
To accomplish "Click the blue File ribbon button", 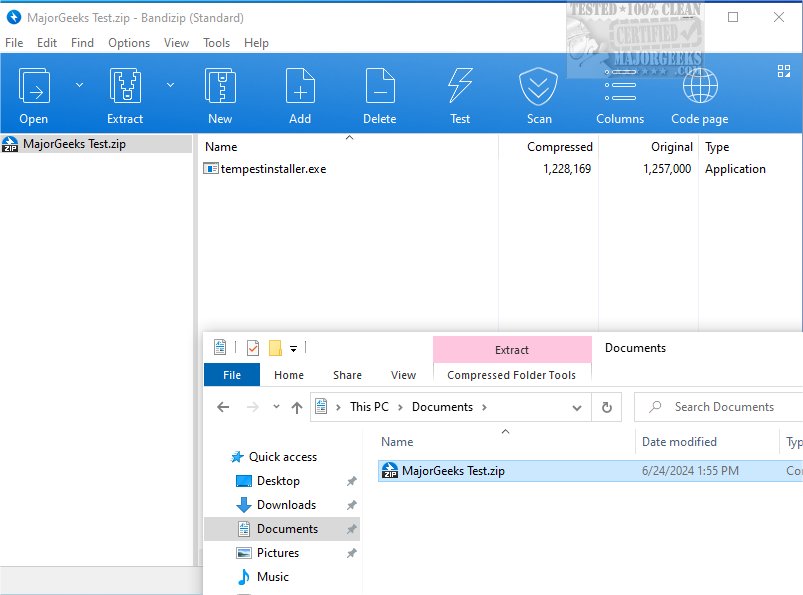I will [232, 375].
